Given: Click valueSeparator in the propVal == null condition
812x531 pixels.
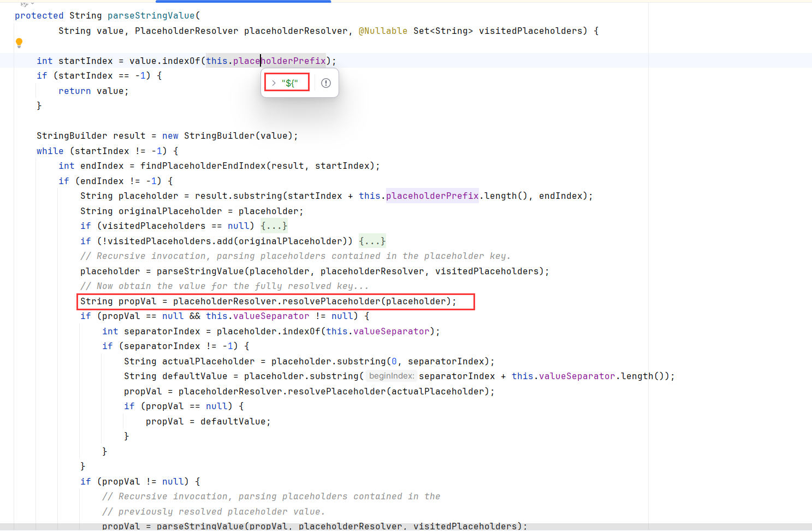Looking at the screenshot, I should [x=271, y=316].
